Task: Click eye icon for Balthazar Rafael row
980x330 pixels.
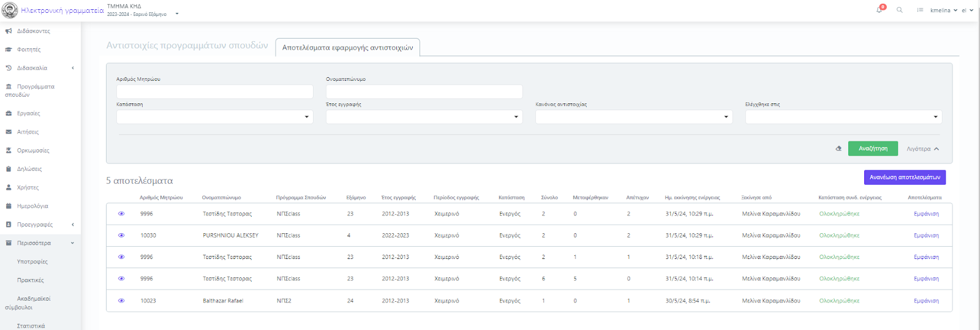Action: click(x=121, y=301)
